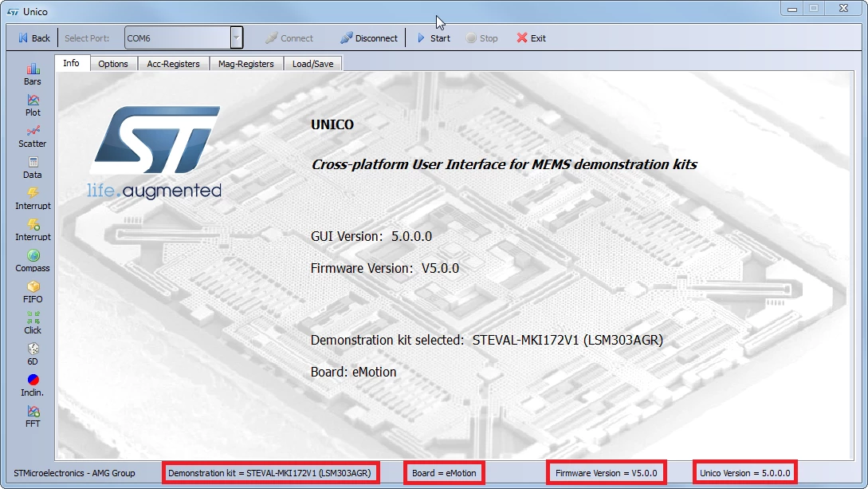Click status bar 'STMicroelectronics - AMG Group'
The height and width of the screenshot is (489, 868).
pos(74,473)
